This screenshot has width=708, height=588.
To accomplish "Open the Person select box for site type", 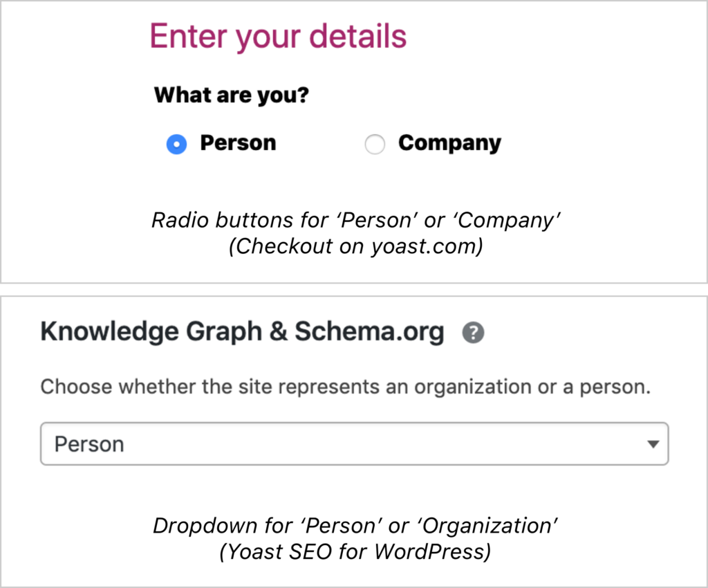I will coord(355,444).
